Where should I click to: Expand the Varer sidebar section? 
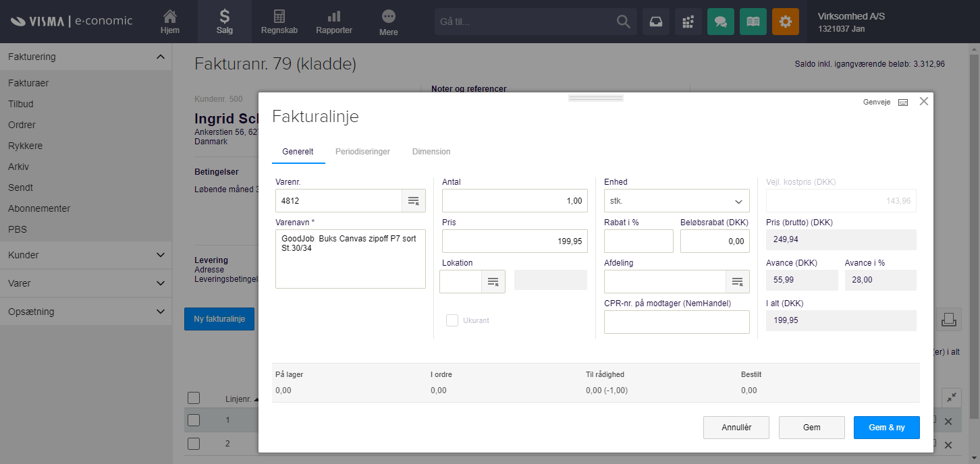(x=86, y=283)
